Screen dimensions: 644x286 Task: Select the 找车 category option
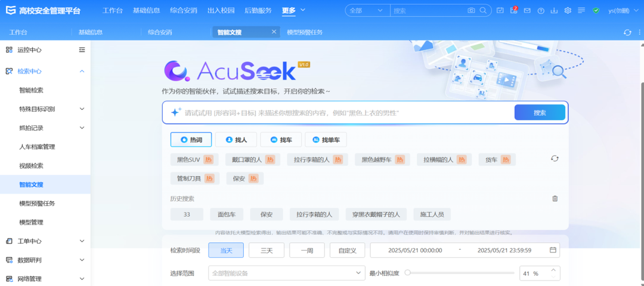click(281, 140)
